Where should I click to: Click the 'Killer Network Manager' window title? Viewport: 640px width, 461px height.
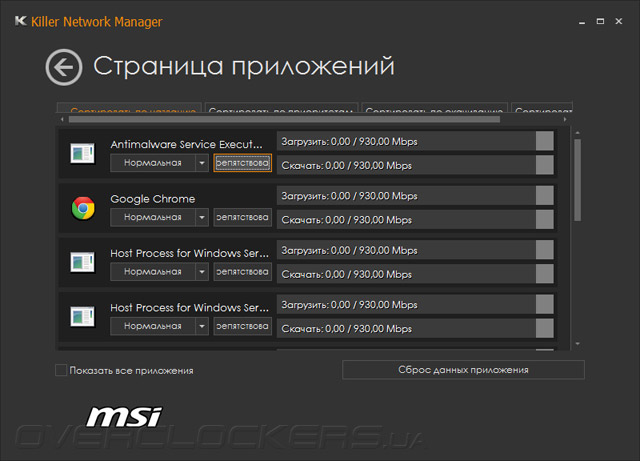pyautogui.click(x=97, y=22)
